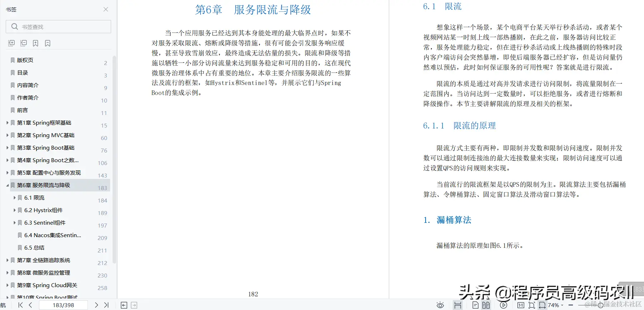Jump to 6.4 Nacos集成Sentin... bookmark
This screenshot has width=644, height=310.
point(53,235)
